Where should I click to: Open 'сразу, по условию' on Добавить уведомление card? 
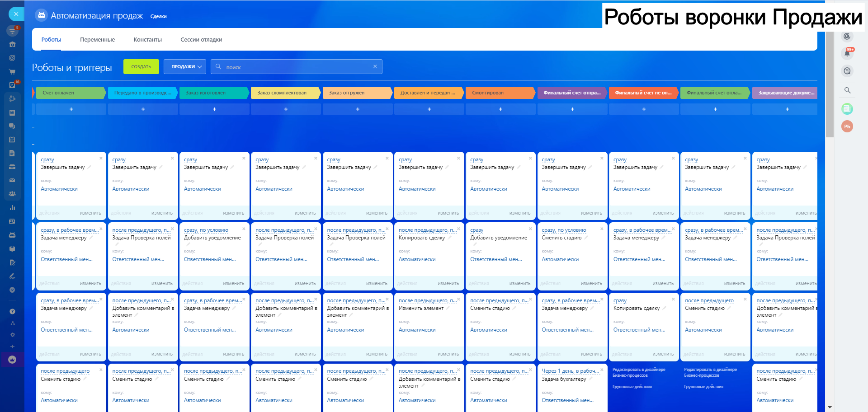pos(206,230)
